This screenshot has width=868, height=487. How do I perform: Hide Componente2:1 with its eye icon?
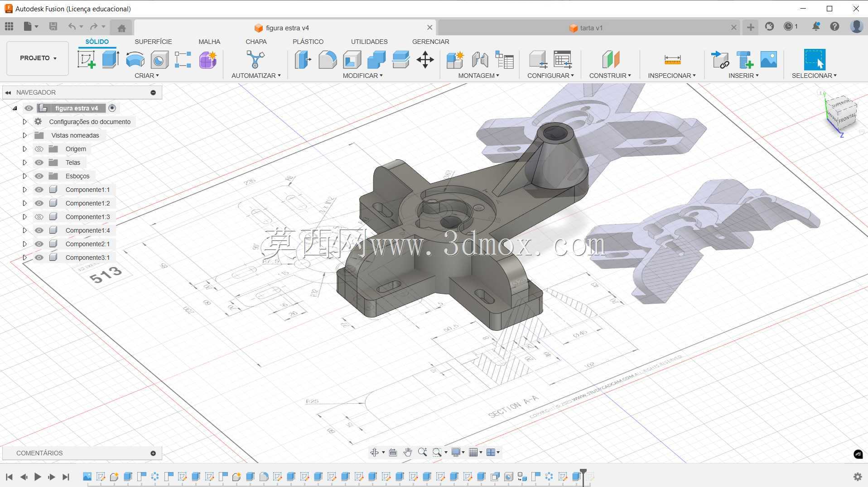coord(39,244)
